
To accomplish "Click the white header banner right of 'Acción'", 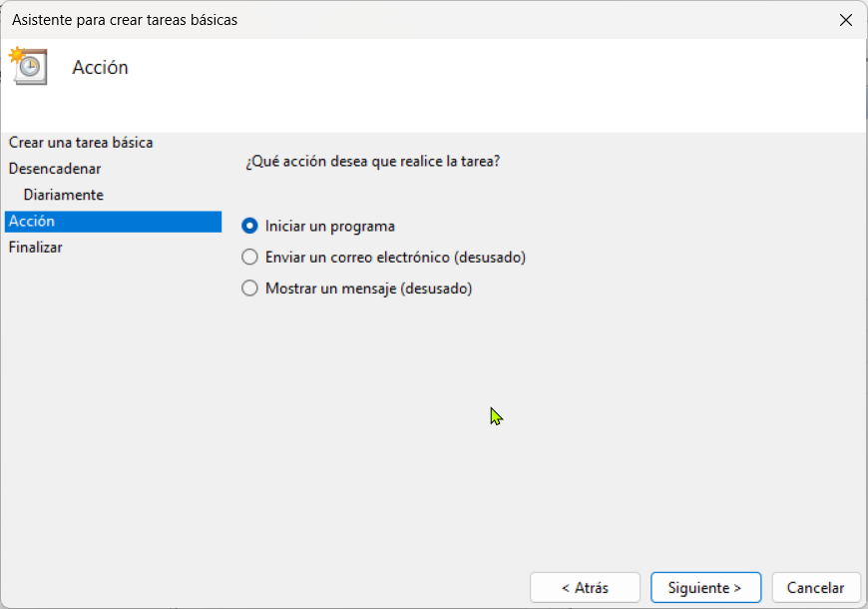I will click(499, 85).
